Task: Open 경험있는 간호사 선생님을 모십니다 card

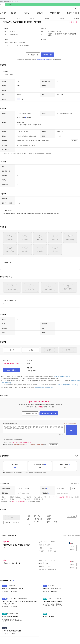Action: (x=20, y=588)
